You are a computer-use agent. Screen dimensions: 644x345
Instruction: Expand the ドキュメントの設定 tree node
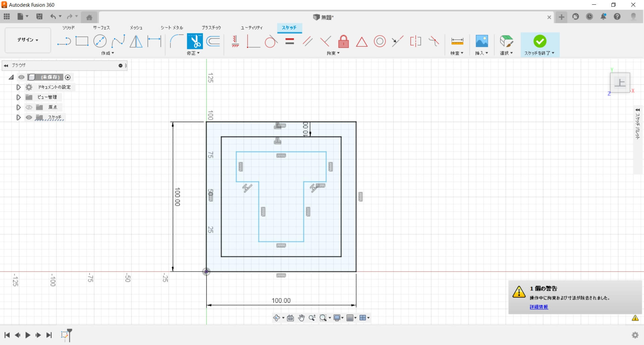tap(18, 87)
